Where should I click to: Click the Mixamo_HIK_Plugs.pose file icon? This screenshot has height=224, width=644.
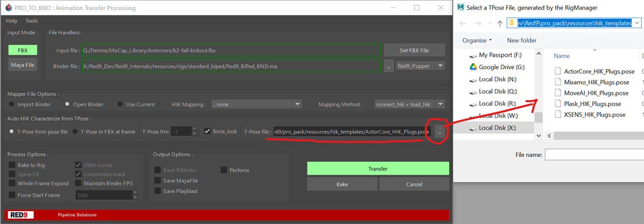pyautogui.click(x=558, y=82)
